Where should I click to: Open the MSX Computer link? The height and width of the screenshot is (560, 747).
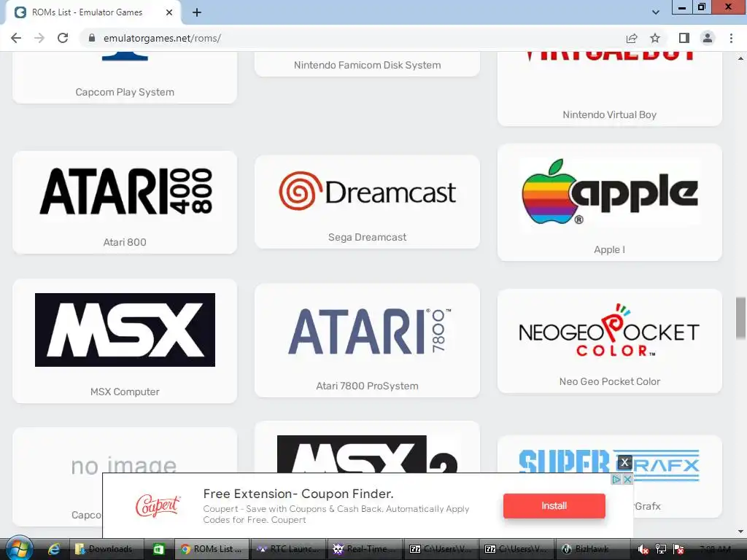[x=125, y=392]
